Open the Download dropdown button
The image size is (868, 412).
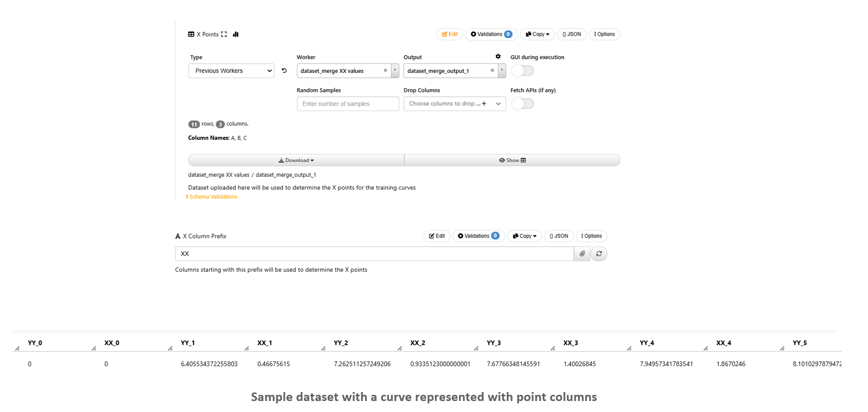pyautogui.click(x=296, y=160)
